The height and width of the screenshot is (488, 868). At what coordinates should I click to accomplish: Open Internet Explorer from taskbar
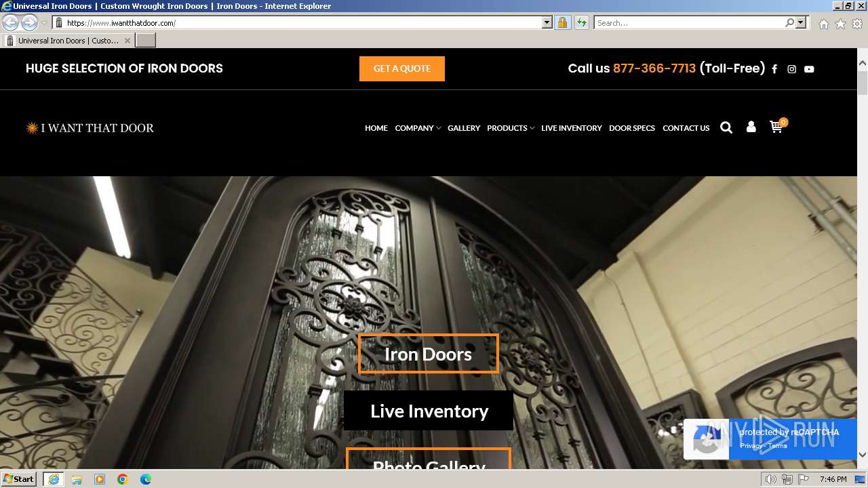point(53,479)
